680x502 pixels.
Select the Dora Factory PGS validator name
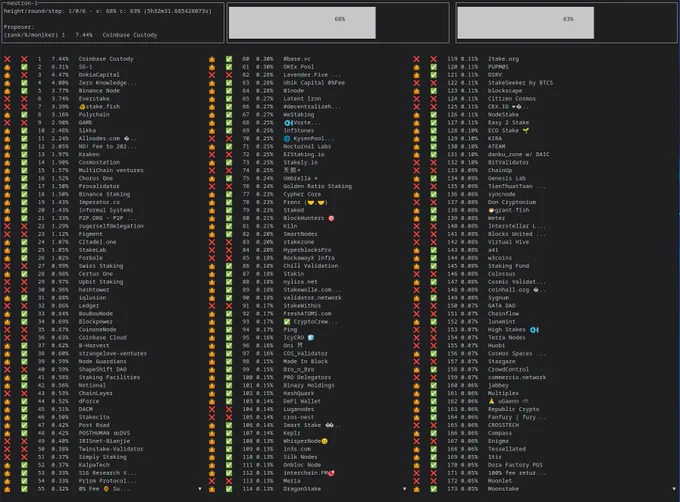point(515,465)
